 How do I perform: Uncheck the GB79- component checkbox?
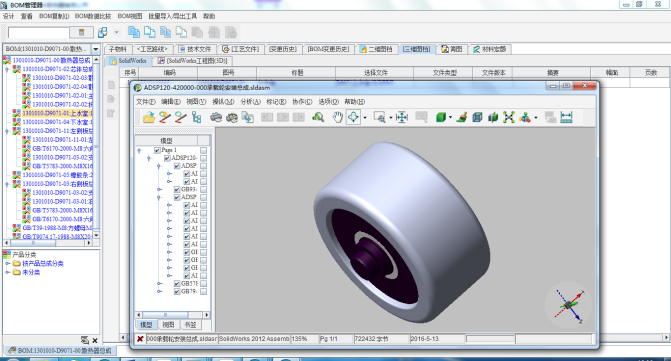tap(177, 291)
